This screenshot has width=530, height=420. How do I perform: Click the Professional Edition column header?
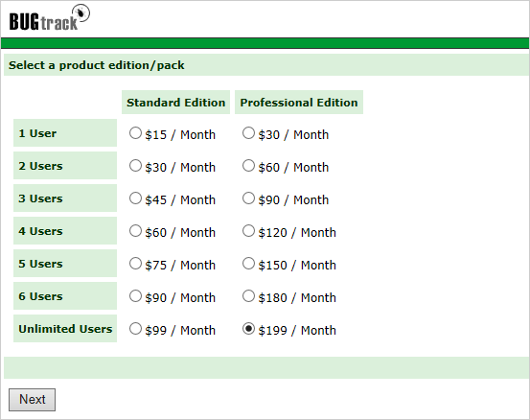[299, 103]
